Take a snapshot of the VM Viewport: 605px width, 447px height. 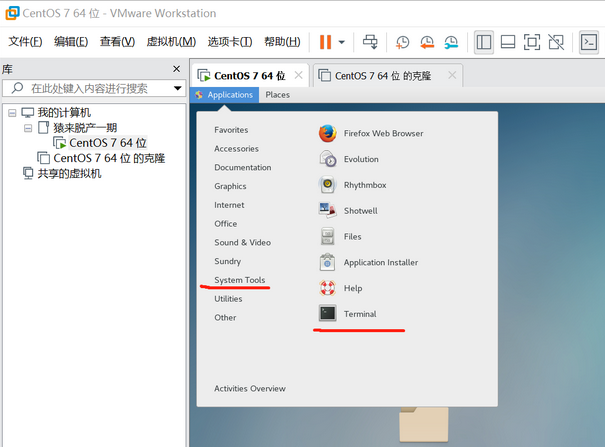point(402,42)
